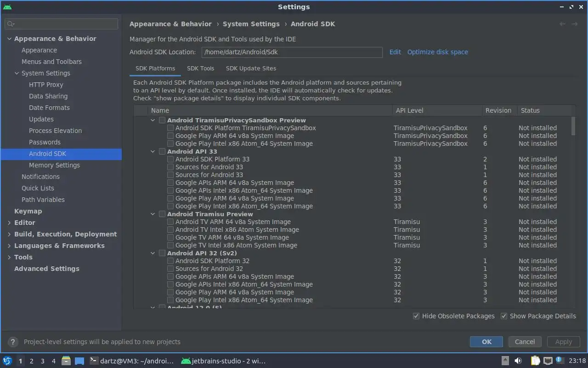Click the magnifier icon in the settings search
Screen dimensions: 588x368
(11, 23)
